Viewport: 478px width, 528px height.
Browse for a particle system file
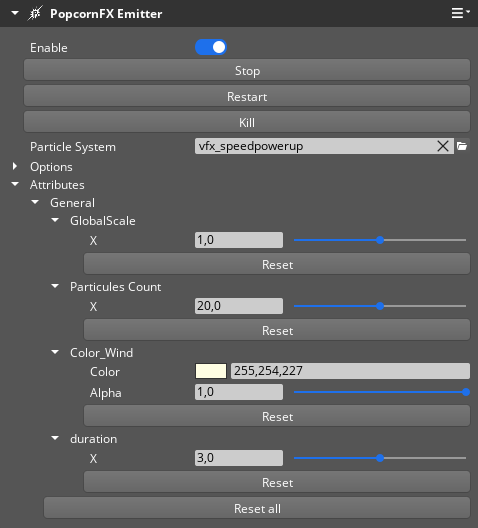click(462, 146)
